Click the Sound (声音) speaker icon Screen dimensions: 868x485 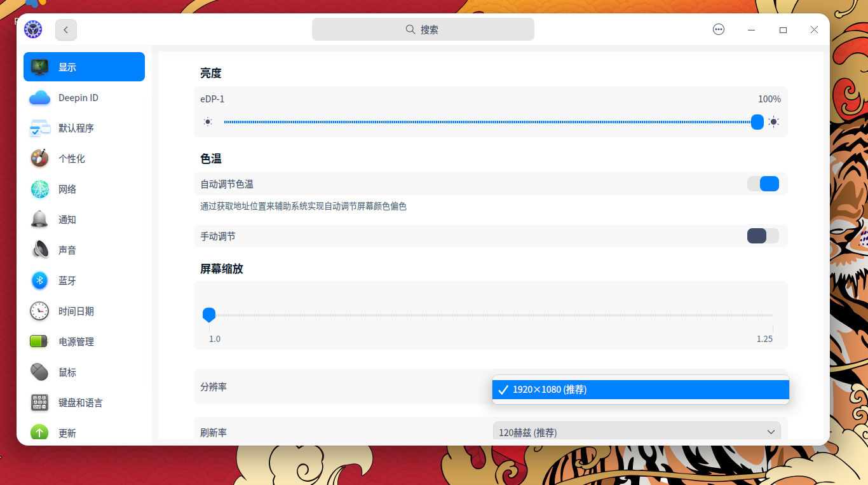click(39, 250)
